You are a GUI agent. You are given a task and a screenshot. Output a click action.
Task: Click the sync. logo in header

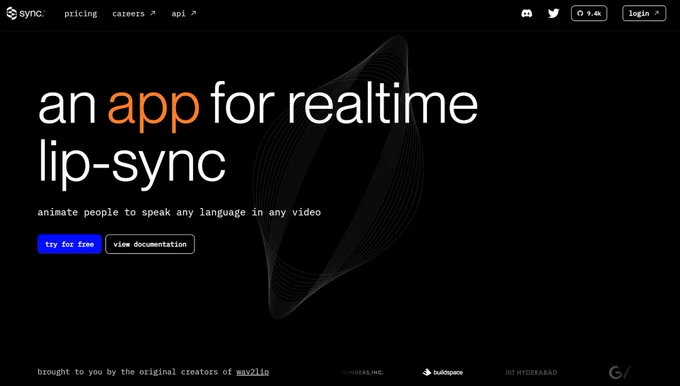click(25, 13)
